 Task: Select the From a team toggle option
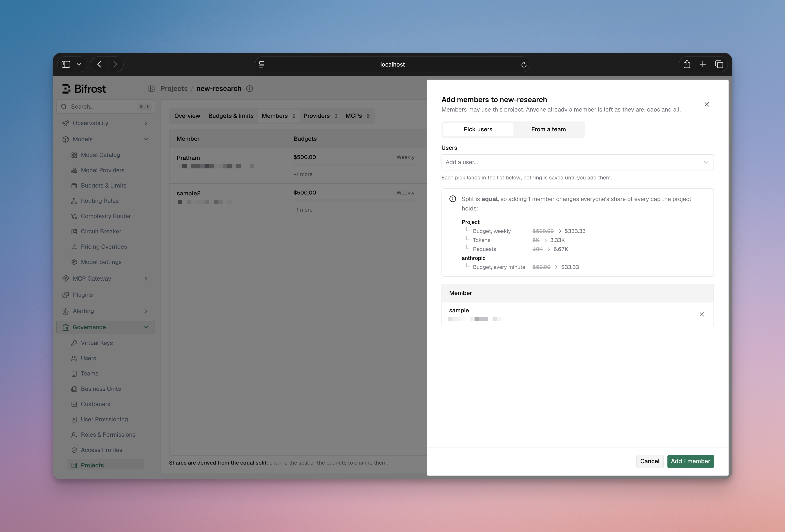(x=549, y=129)
